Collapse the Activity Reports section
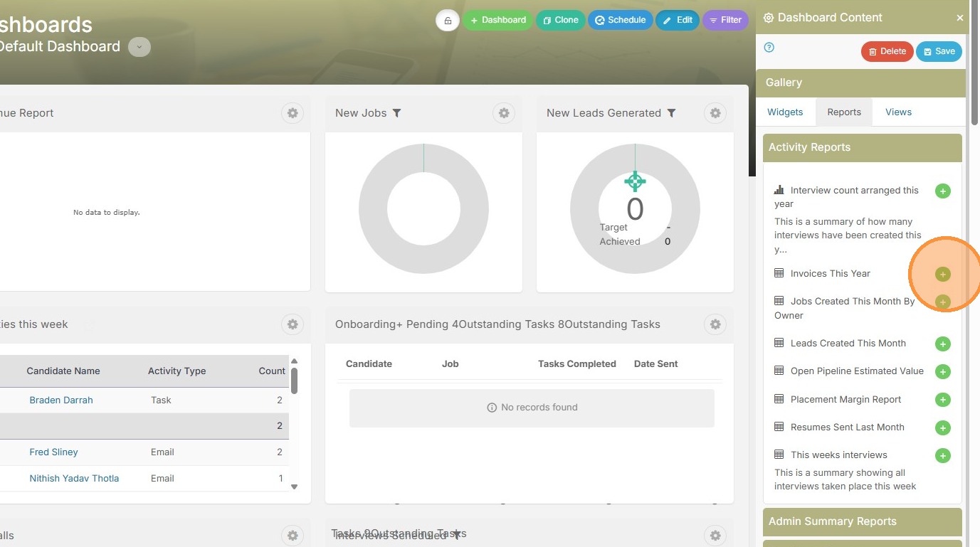Image resolution: width=980 pixels, height=547 pixels. 863,147
